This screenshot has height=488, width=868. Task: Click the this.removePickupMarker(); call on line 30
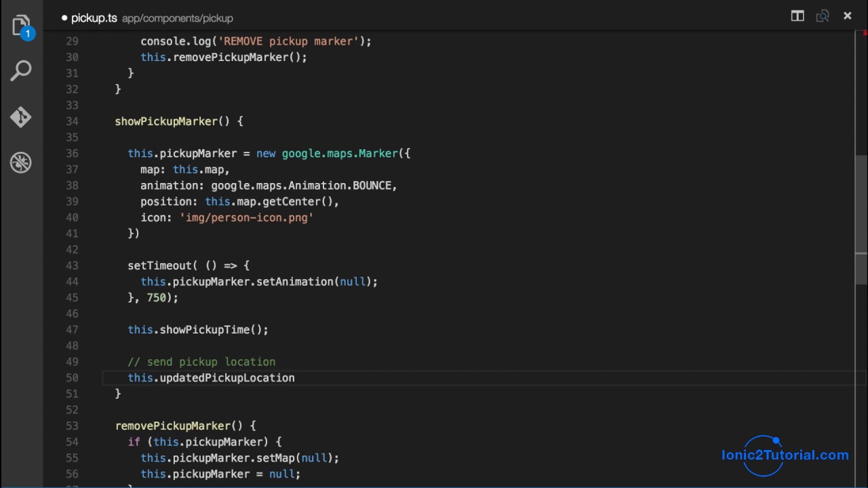pyautogui.click(x=224, y=58)
